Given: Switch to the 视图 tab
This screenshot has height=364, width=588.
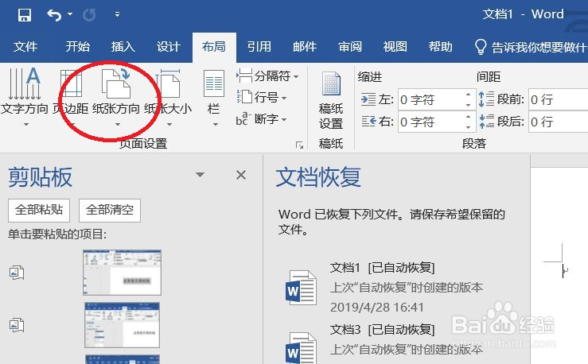Looking at the screenshot, I should coord(395,47).
